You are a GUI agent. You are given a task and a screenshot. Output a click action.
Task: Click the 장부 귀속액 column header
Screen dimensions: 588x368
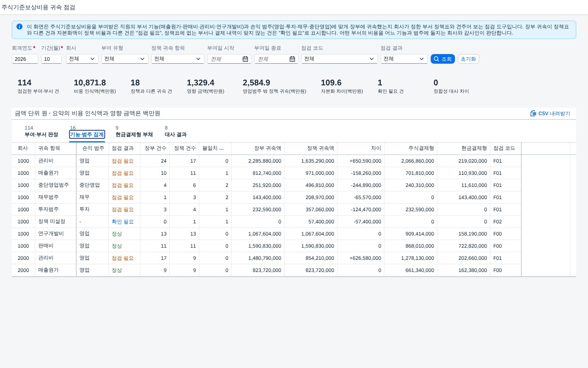258,148
